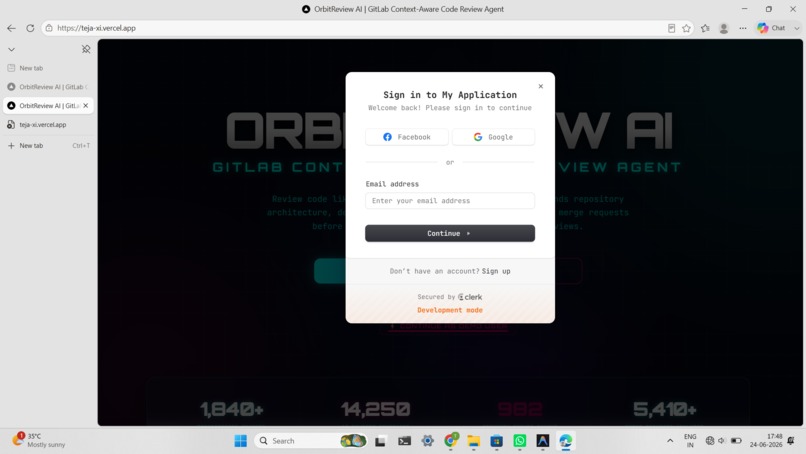Open Copilot Chat button
The height and width of the screenshot is (454, 806).
coord(772,28)
